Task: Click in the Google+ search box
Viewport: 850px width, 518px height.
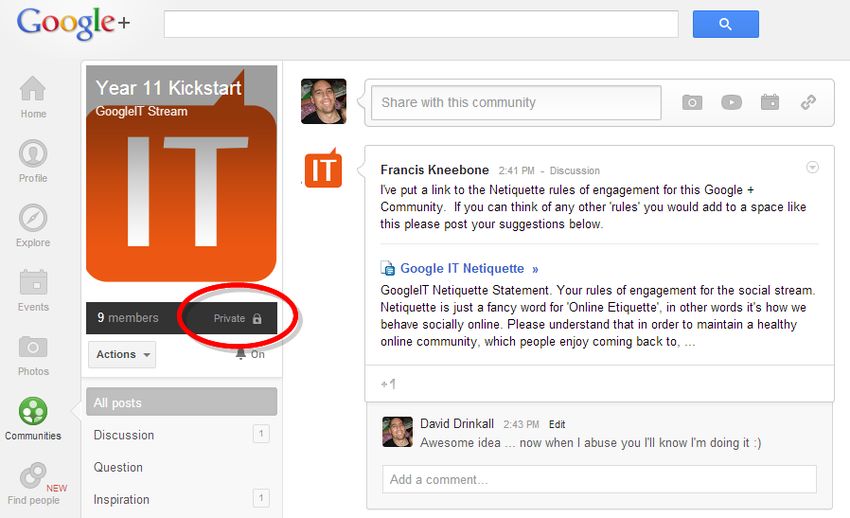Action: click(421, 24)
